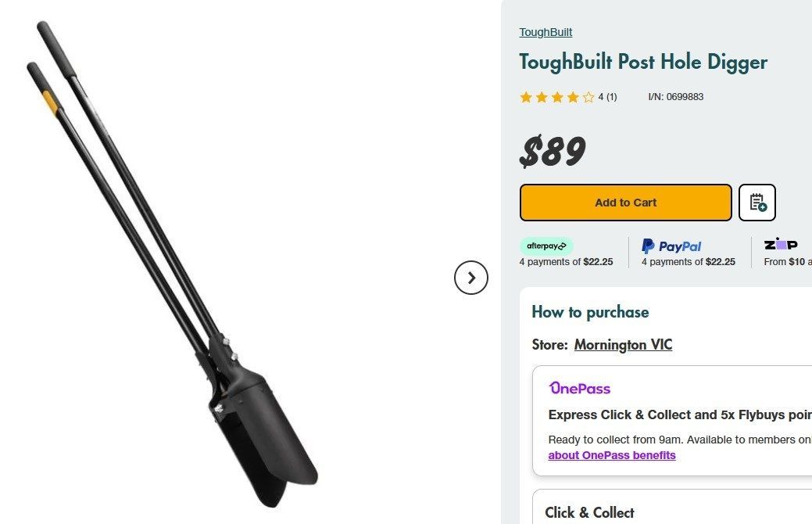Select the OnePass Express Click & Collect card
Viewport: 812px width, 524px height.
pos(672,420)
